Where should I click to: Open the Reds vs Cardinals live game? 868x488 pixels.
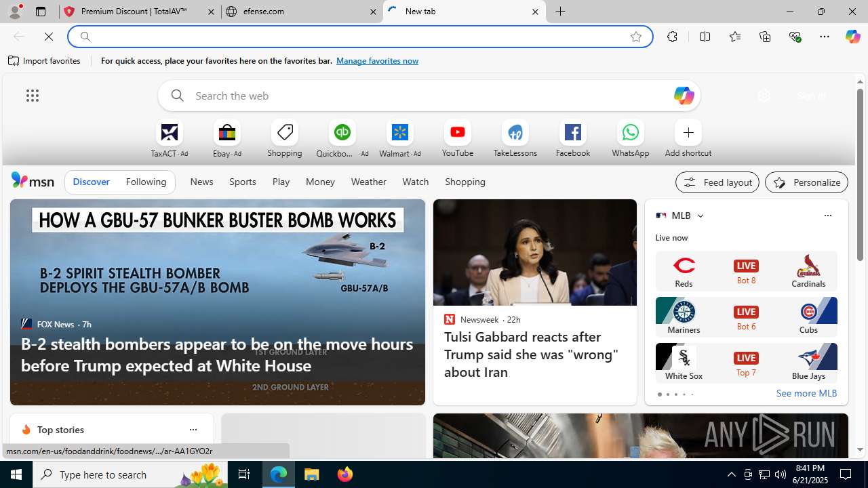coord(746,271)
